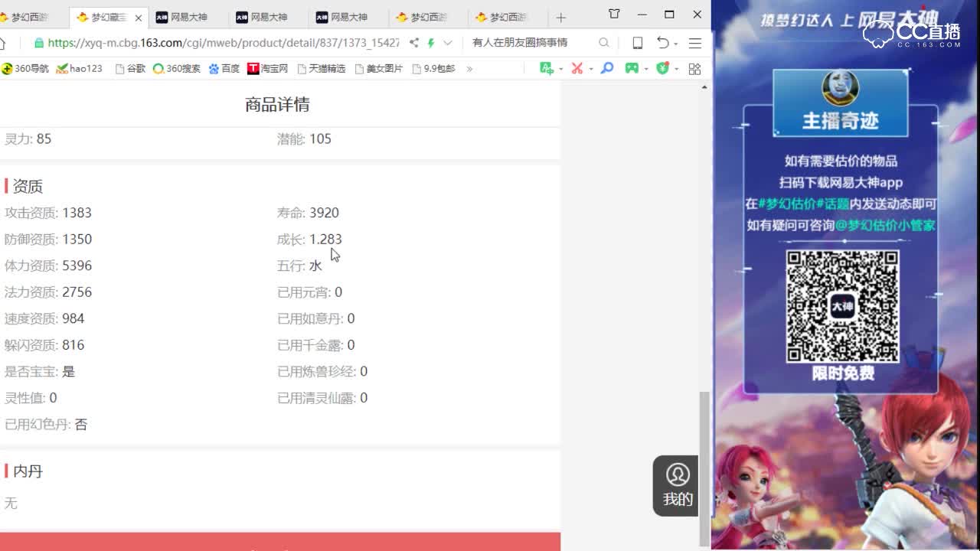
Task: Expand the scissors screenshot dropdown arrow
Action: (x=591, y=70)
